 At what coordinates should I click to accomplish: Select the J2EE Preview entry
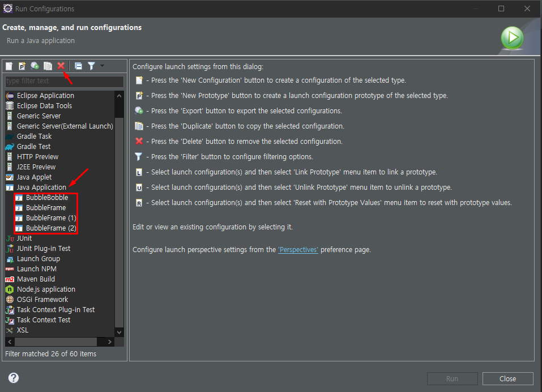(36, 167)
